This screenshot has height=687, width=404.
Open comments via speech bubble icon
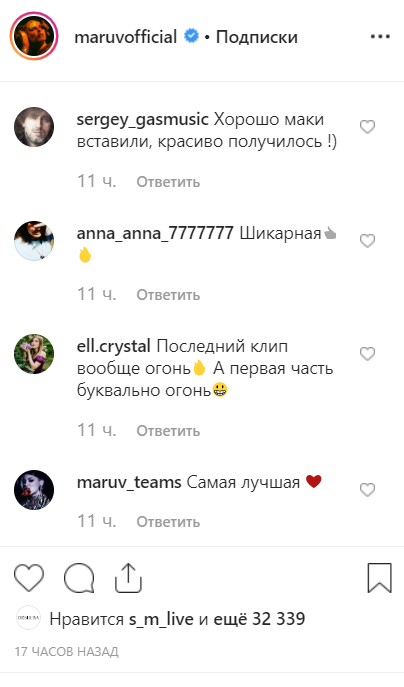[x=79, y=578]
